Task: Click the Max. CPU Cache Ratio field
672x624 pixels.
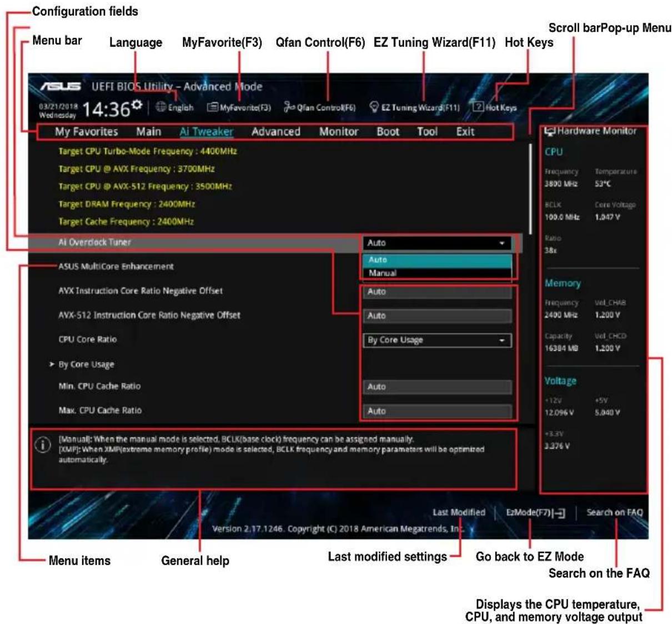Action: point(437,411)
